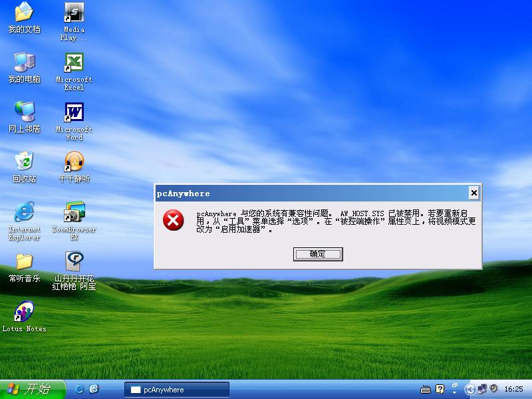Click the round grey tray icon
The height and width of the screenshot is (399, 532).
point(493,388)
